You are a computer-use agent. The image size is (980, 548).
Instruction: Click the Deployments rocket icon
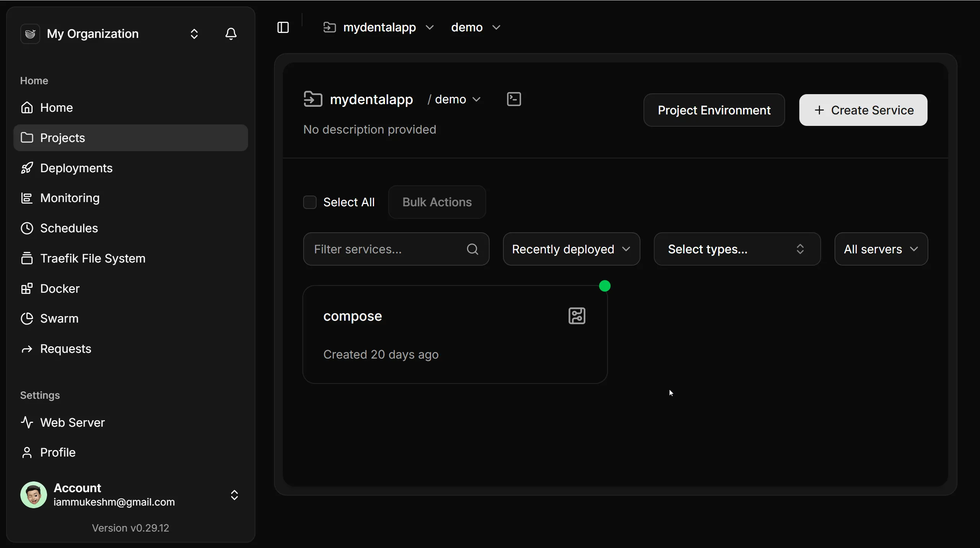point(27,168)
